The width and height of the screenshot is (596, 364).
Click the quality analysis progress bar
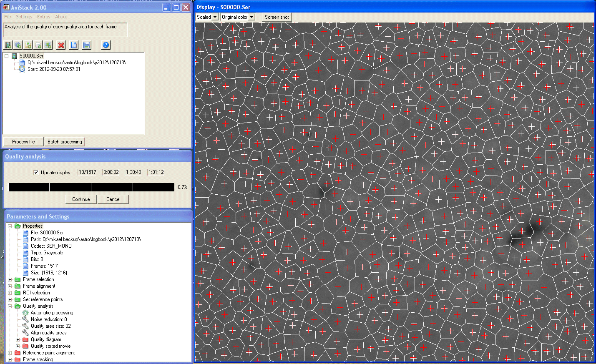tap(91, 187)
